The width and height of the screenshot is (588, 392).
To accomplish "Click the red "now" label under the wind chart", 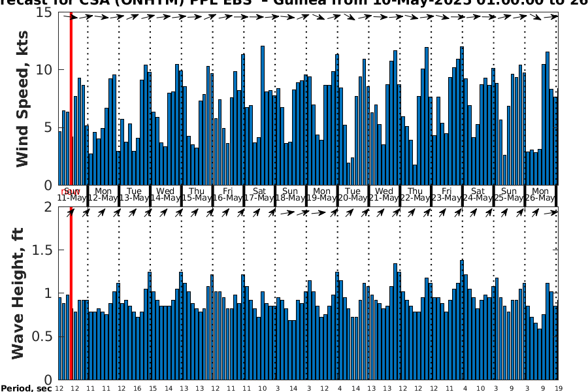I will [x=71, y=191].
